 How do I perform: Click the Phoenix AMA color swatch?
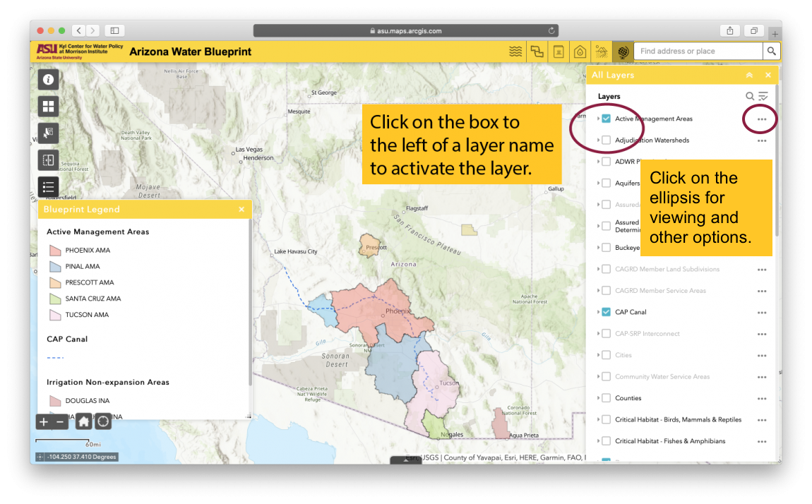pyautogui.click(x=55, y=251)
